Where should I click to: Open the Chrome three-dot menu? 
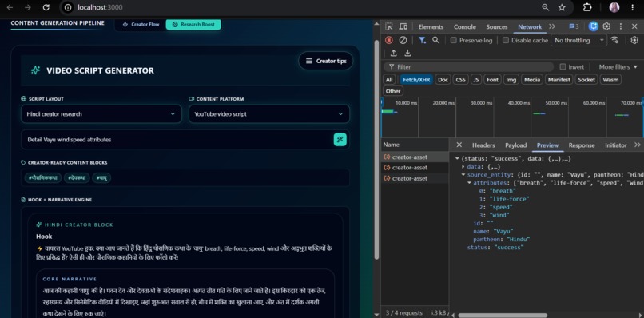[x=632, y=7]
